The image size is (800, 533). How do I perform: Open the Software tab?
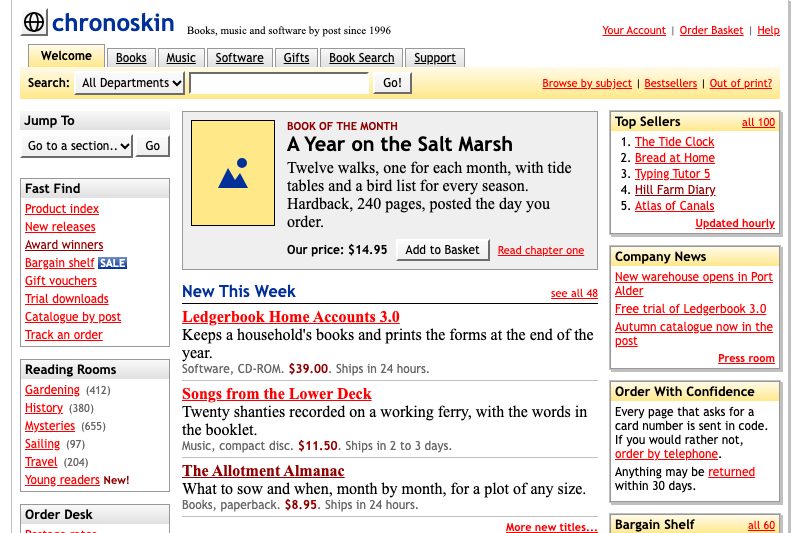pos(239,58)
